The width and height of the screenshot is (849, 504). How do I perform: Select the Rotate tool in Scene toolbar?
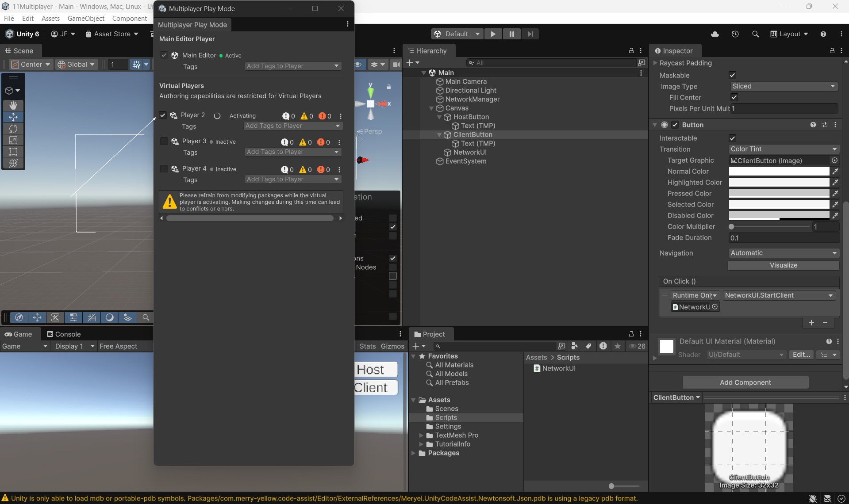13,129
